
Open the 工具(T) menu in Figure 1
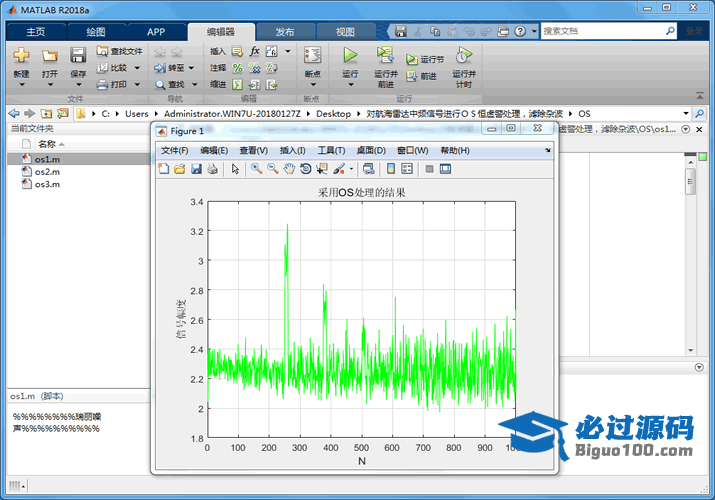pos(331,150)
